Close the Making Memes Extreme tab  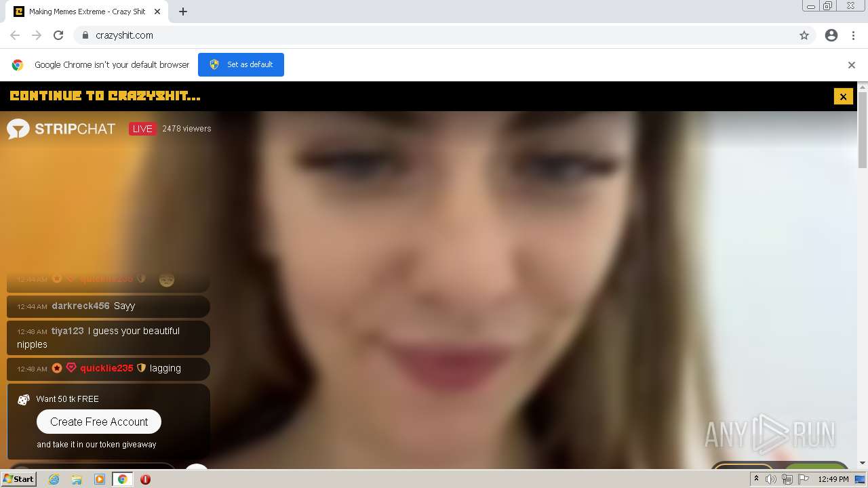[157, 12]
